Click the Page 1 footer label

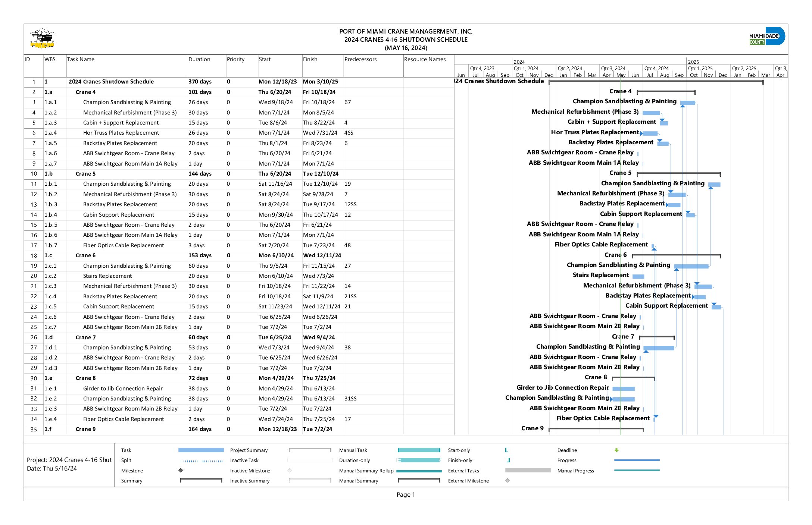coord(406,494)
